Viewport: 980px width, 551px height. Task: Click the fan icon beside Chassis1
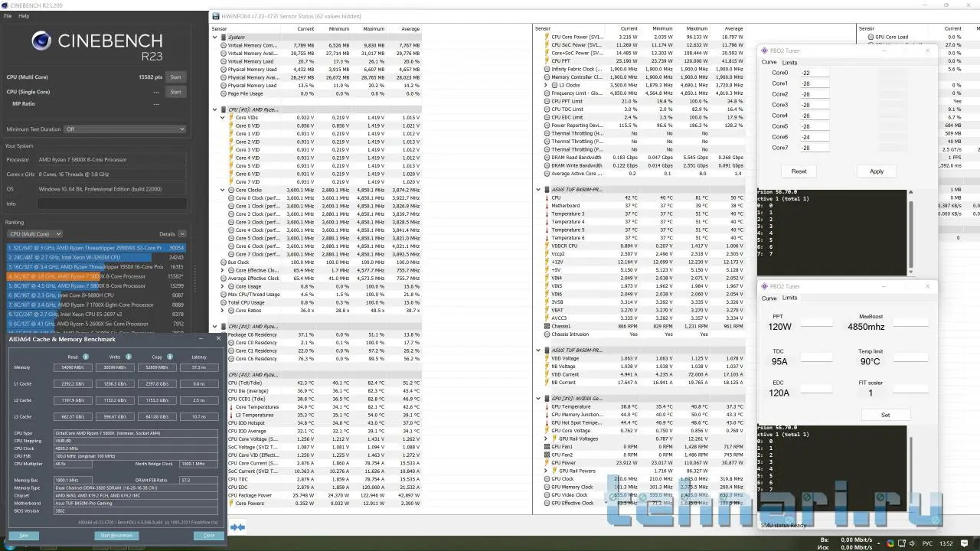click(x=547, y=326)
